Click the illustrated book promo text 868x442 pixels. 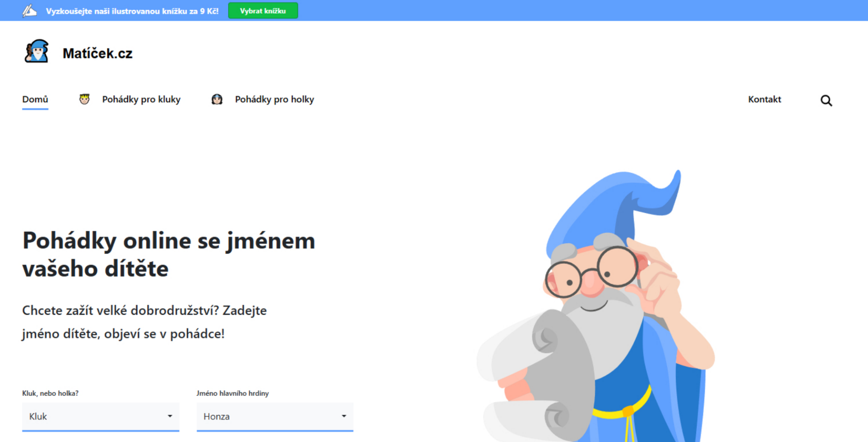pyautogui.click(x=132, y=11)
